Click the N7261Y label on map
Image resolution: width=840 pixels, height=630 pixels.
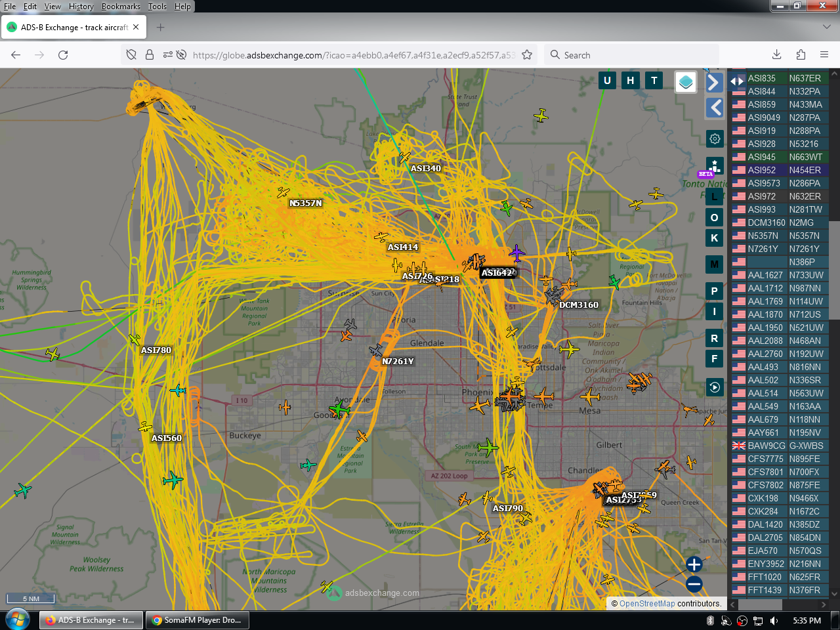click(398, 362)
